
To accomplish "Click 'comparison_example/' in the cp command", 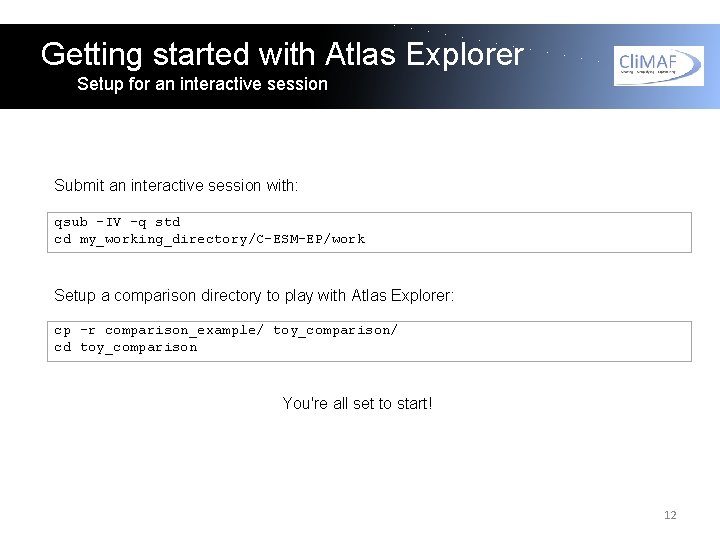I will point(184,330).
